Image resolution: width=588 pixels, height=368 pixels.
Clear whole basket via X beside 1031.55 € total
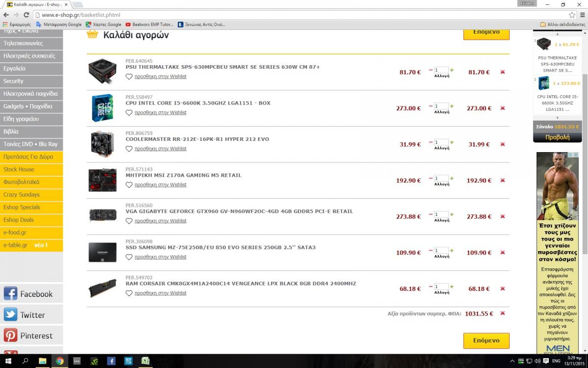(502, 313)
